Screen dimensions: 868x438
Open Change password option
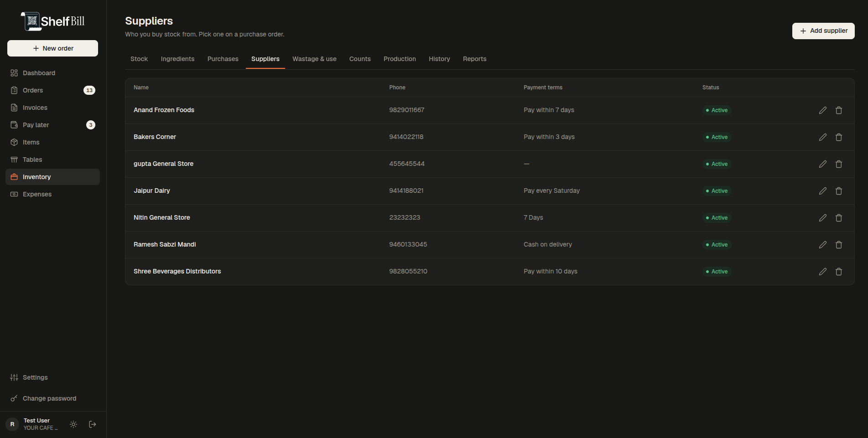tap(52, 398)
